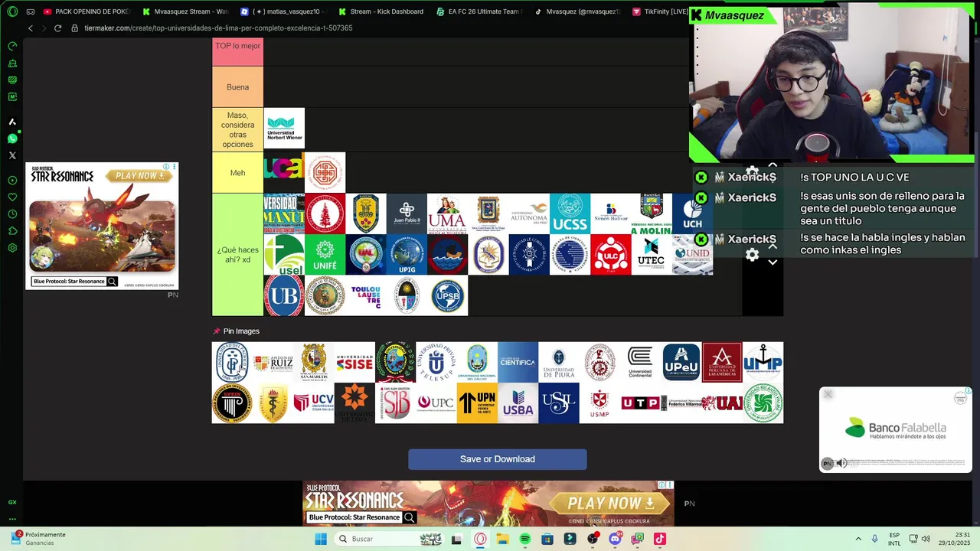Switch to TikFinity LIVE tab
This screenshot has width=980, height=551.
click(660, 11)
